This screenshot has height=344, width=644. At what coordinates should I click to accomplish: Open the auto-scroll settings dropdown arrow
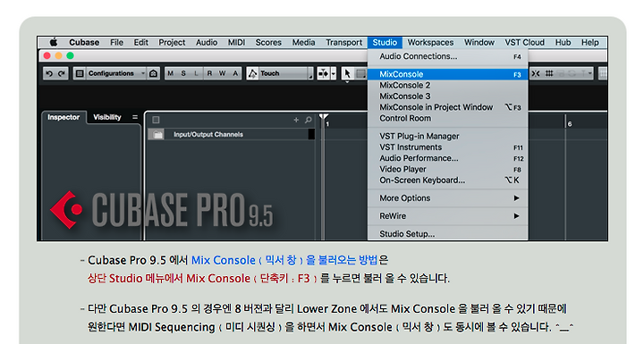[334, 73]
